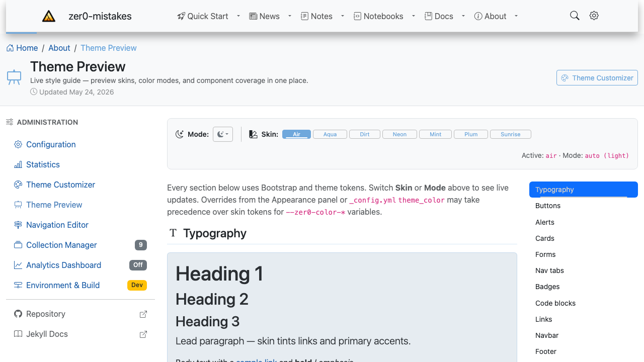
Task: Expand the Notes dropdown arrow
Action: point(343,16)
